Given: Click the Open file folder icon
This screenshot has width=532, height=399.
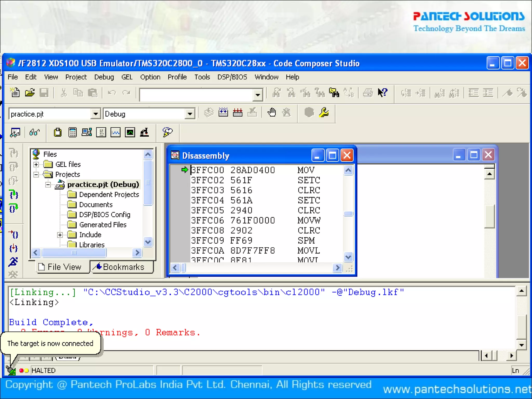Looking at the screenshot, I should (x=30, y=93).
